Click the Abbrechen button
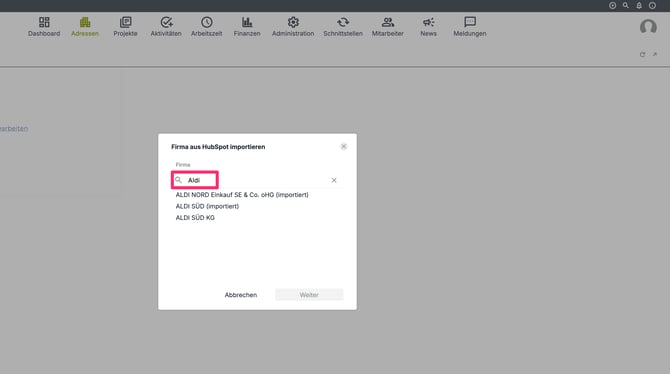The height and width of the screenshot is (374, 670). pyautogui.click(x=241, y=295)
